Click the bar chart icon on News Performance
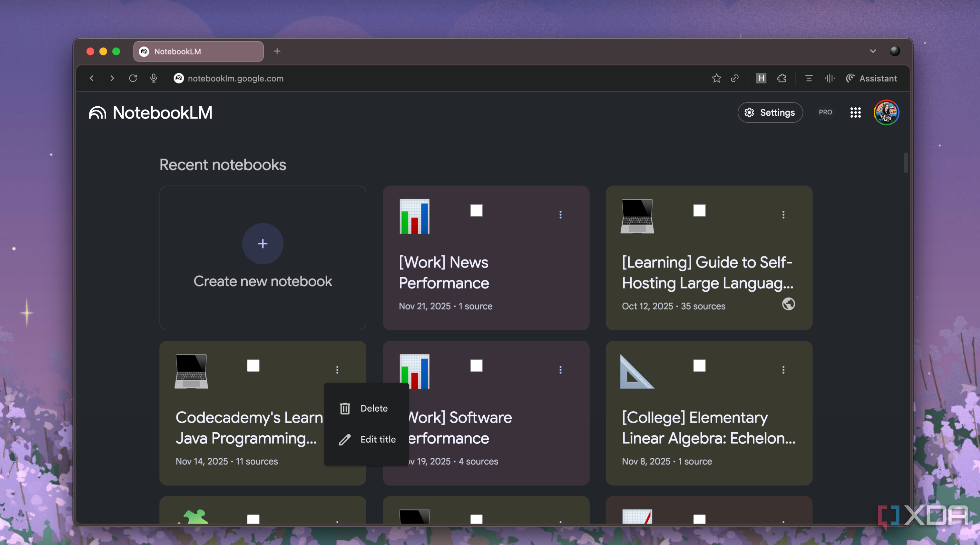The width and height of the screenshot is (980, 545). 414,216
